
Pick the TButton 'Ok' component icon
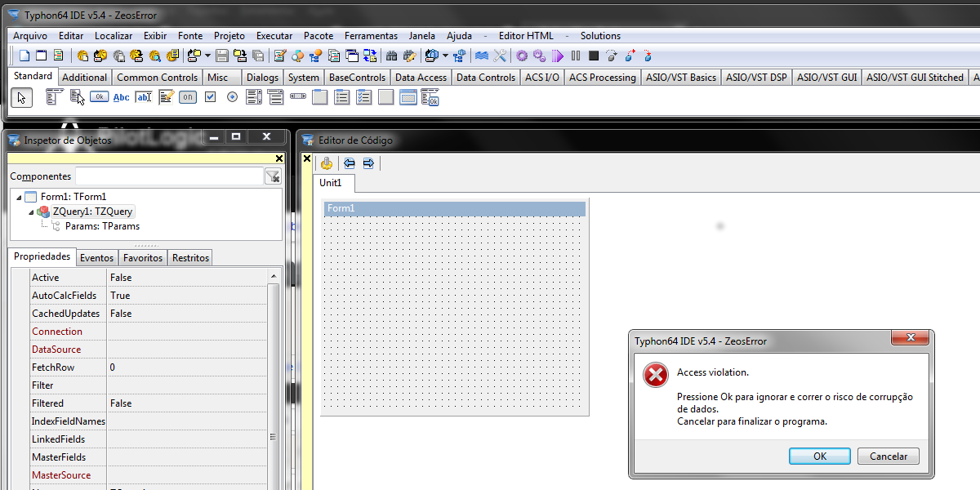point(99,97)
